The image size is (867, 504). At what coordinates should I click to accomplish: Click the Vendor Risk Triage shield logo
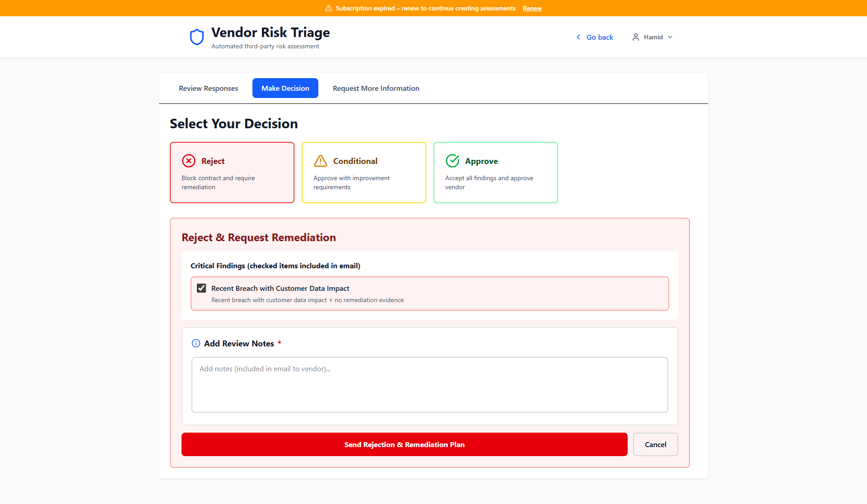pos(197,37)
